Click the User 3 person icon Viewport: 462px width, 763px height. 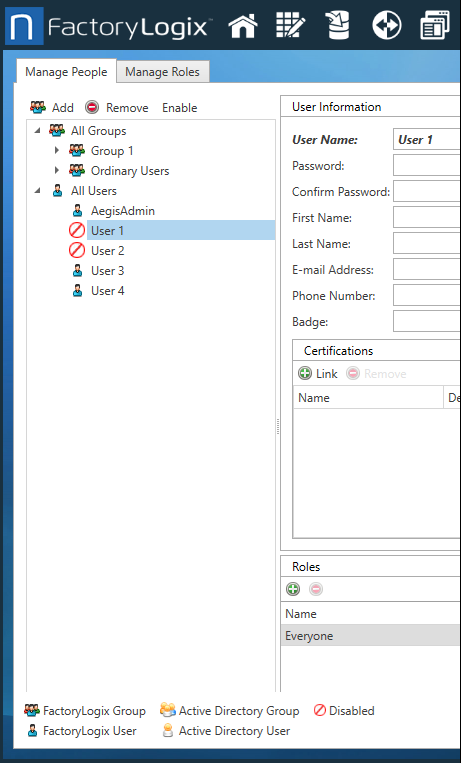[x=77, y=271]
